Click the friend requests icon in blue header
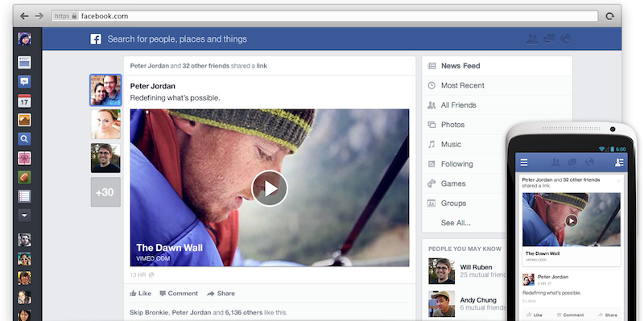 point(532,39)
